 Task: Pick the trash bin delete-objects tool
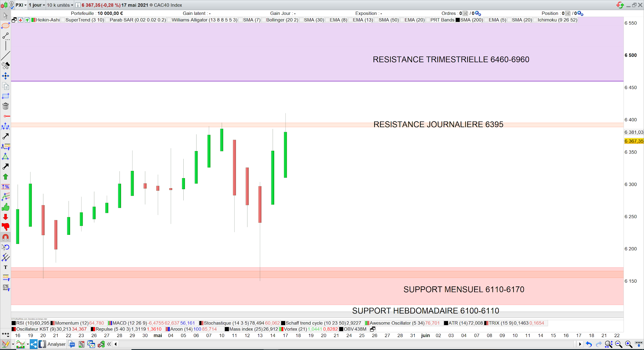(x=5, y=106)
